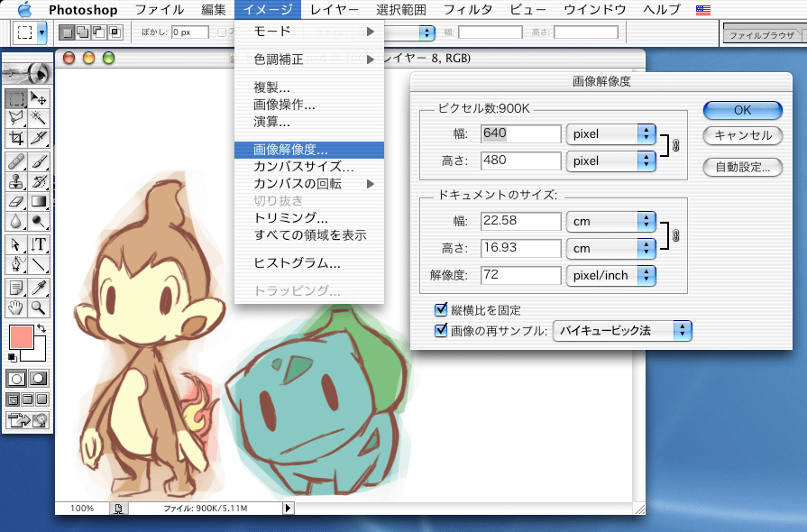
Task: Select the Path Selection arrow tool
Action: pyautogui.click(x=16, y=245)
